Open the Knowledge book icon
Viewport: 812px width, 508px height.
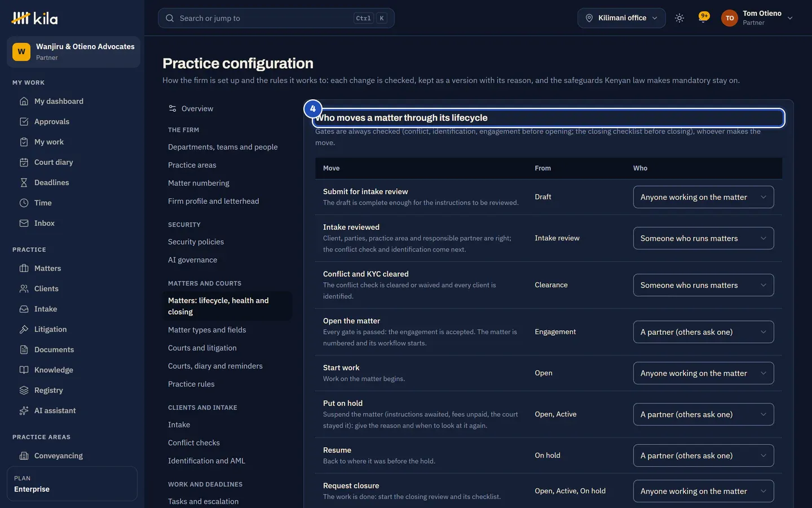24,370
